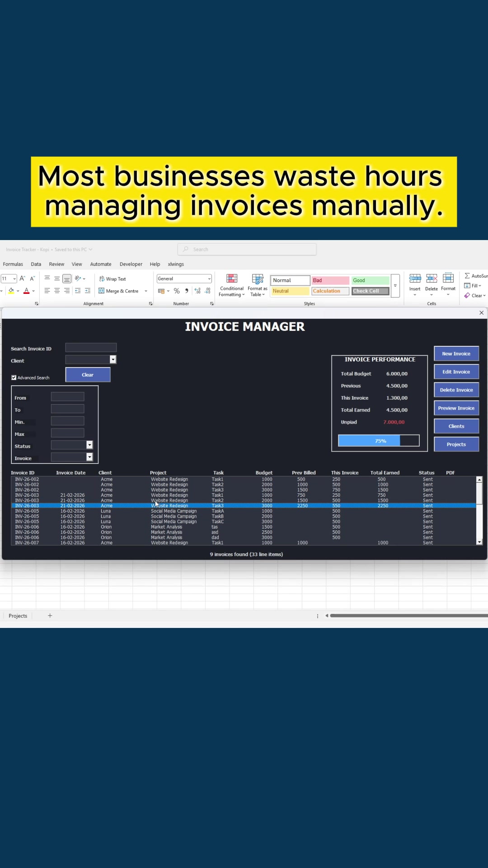Open the Developer ribbon tab
The image size is (488, 868).
131,264
